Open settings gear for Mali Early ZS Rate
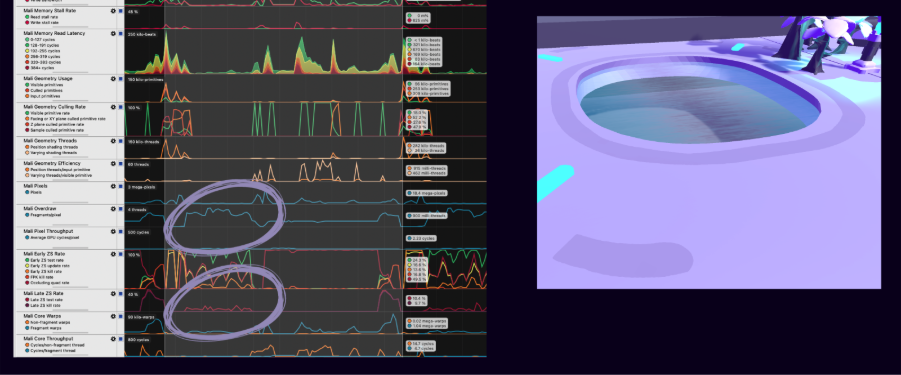This screenshot has width=901, height=375. [113, 254]
